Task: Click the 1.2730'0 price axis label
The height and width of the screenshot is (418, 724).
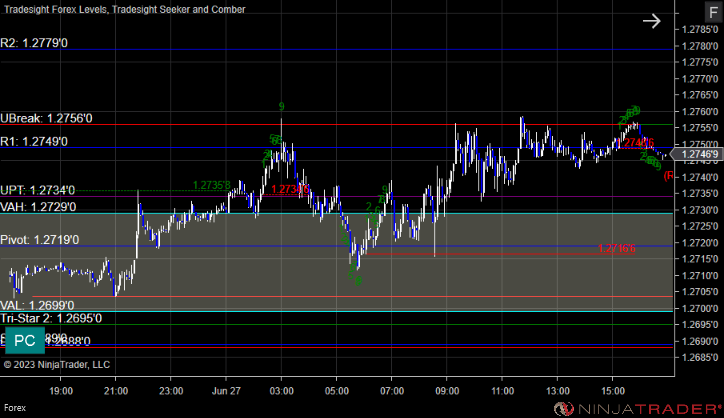Action: coord(700,210)
